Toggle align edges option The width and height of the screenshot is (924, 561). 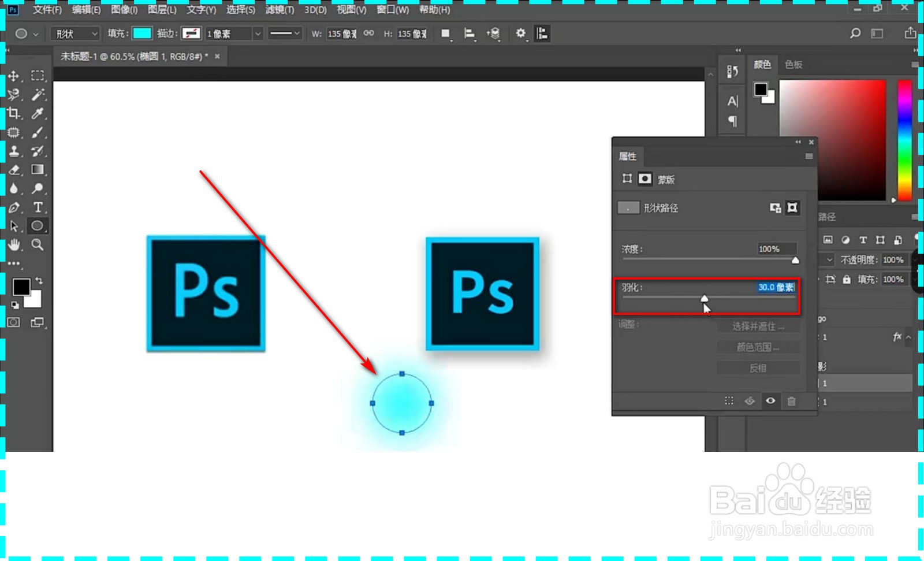pyautogui.click(x=542, y=34)
